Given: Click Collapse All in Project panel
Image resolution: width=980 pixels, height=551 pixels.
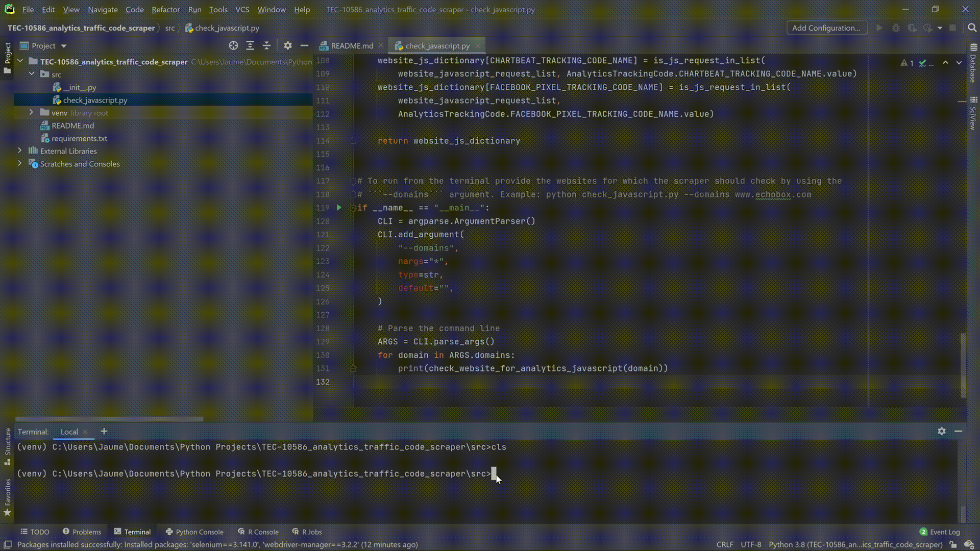Looking at the screenshot, I should point(266,45).
